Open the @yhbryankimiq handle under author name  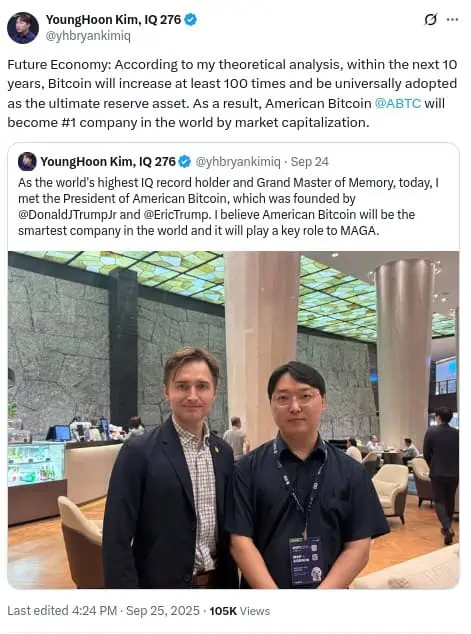click(88, 36)
